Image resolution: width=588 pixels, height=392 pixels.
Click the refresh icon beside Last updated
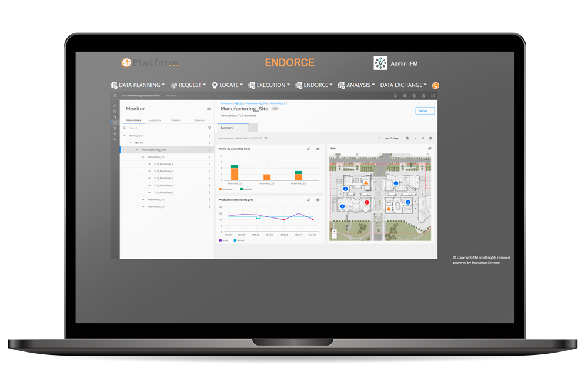coord(266,138)
